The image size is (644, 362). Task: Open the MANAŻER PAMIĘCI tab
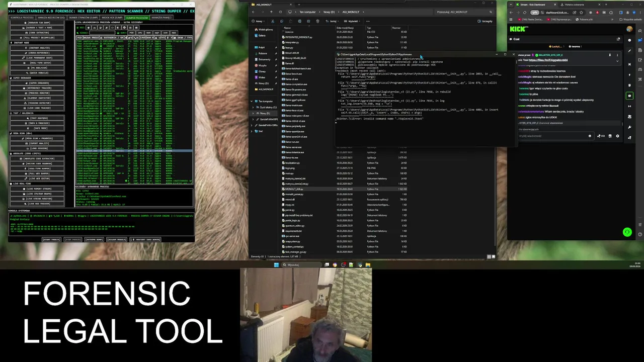tap(162, 18)
